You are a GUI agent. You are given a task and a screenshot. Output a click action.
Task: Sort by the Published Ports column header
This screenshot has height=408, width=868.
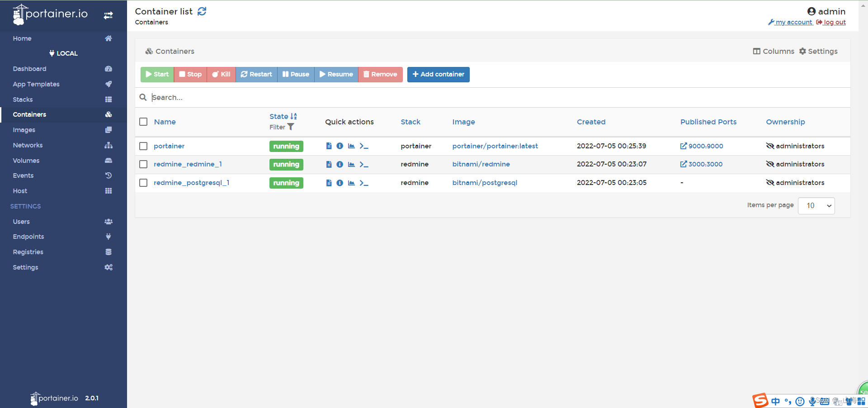[708, 122]
